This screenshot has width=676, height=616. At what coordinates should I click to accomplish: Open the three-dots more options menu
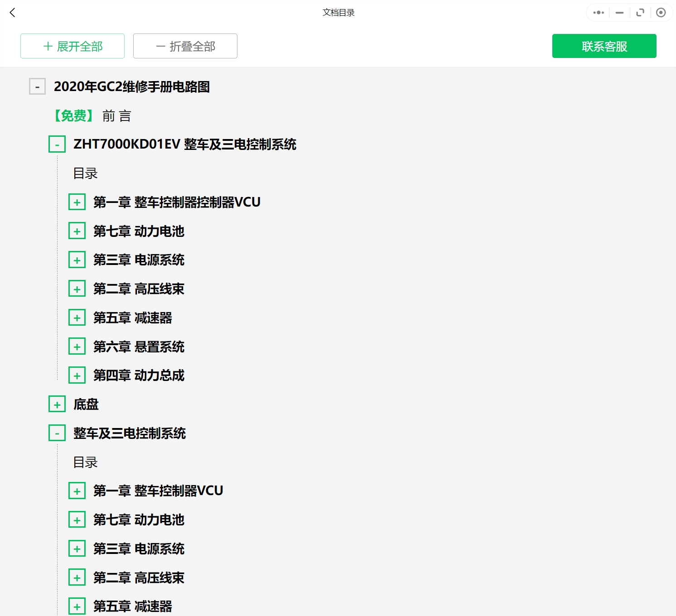599,13
